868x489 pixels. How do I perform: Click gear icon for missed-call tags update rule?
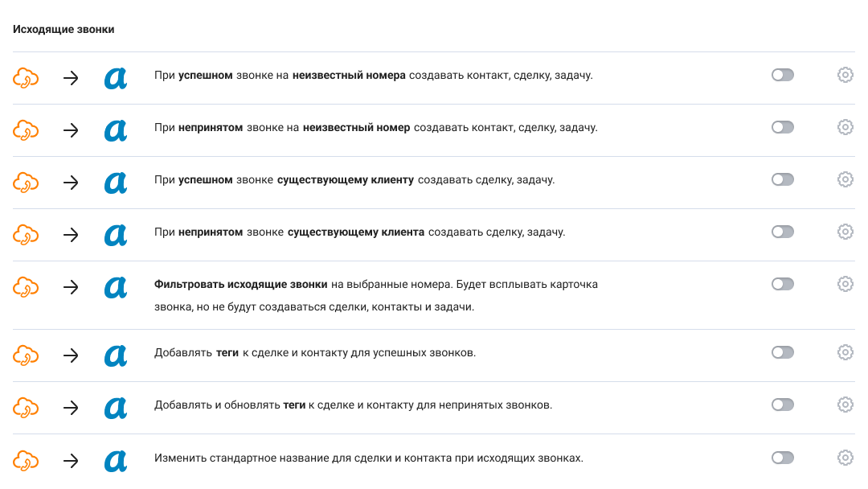[845, 405]
